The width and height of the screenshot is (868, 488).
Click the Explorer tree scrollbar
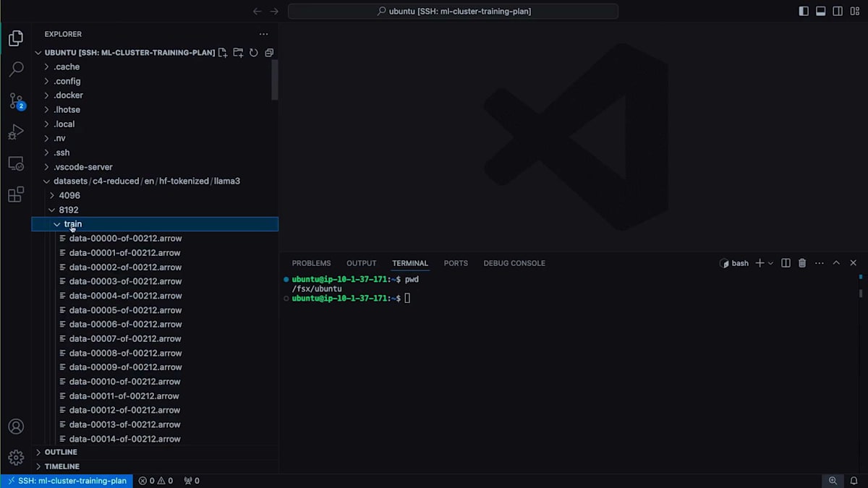coord(275,80)
